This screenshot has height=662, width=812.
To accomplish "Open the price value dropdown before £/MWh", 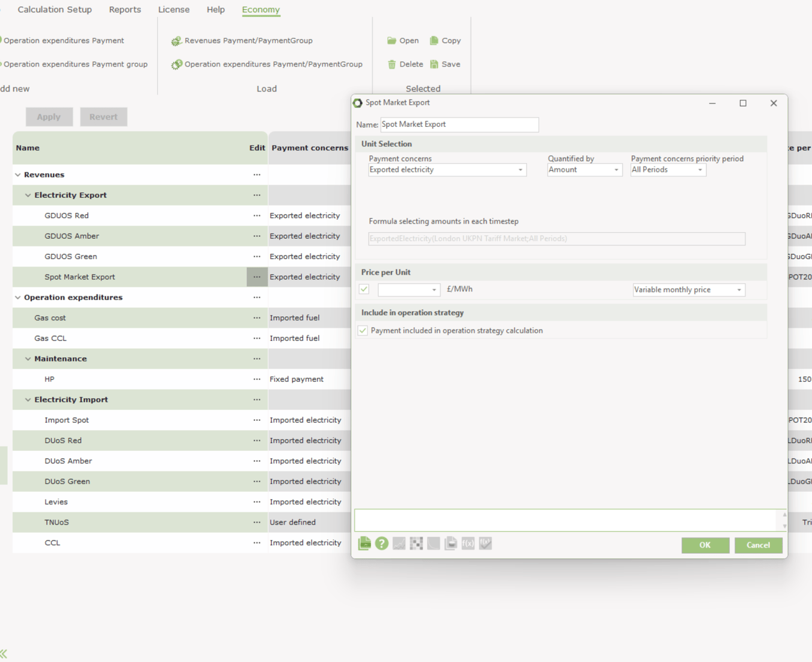I will 409,290.
